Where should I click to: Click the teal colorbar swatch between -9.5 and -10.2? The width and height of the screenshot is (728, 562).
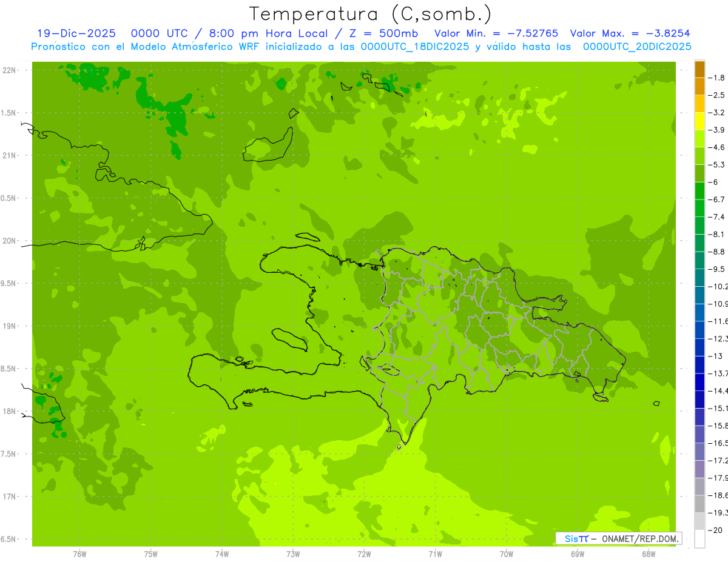(x=699, y=278)
